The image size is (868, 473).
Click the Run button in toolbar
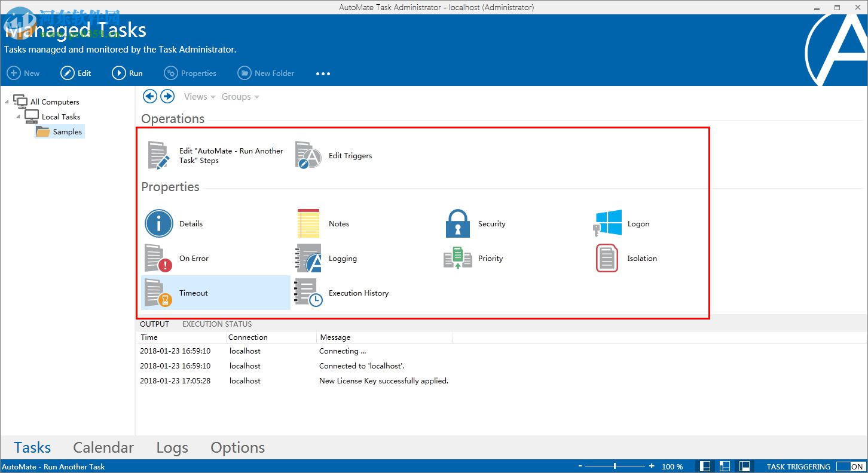point(127,73)
